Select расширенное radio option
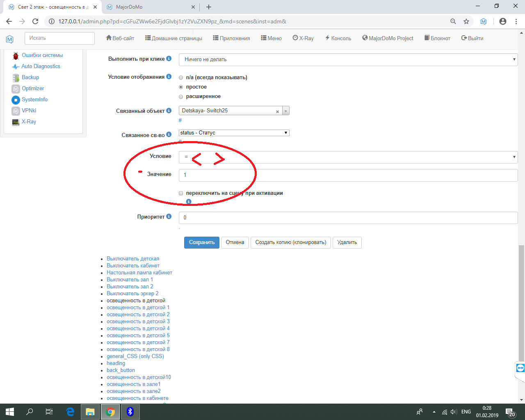The image size is (525, 420). point(181,97)
